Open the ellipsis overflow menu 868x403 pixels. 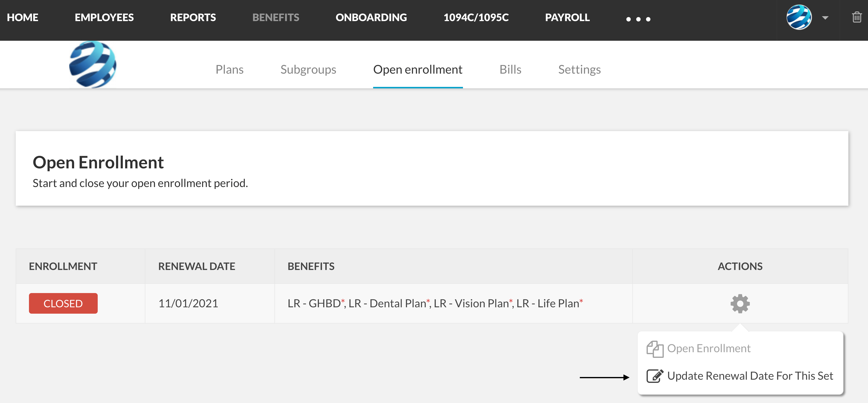638,20
